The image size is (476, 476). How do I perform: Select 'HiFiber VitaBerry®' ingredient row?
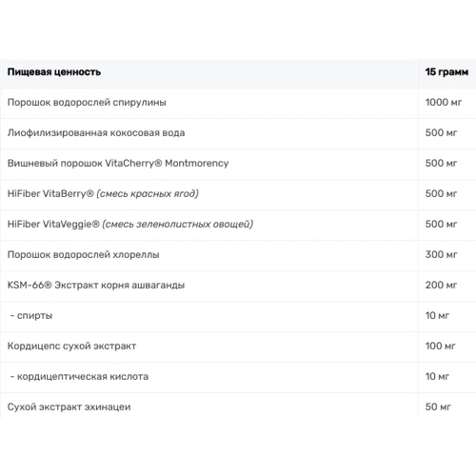tap(238, 194)
